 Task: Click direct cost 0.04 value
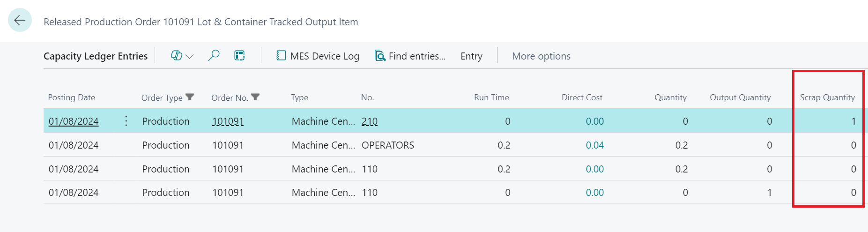[594, 145]
